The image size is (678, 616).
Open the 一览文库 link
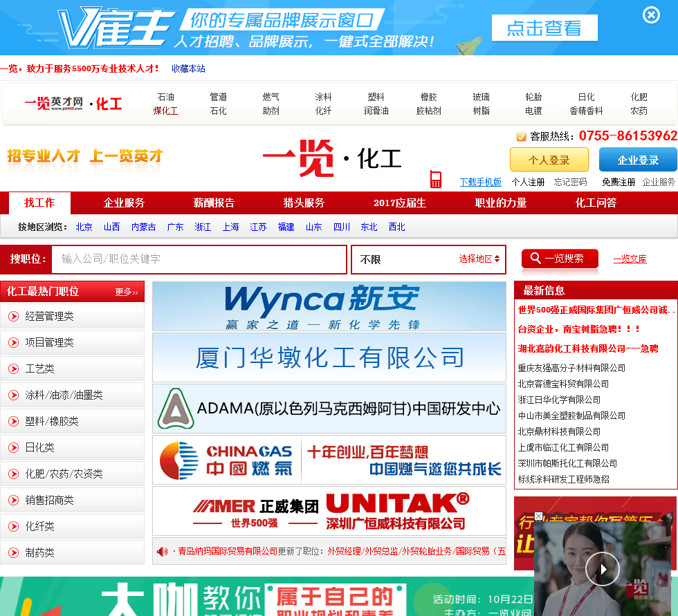click(630, 259)
